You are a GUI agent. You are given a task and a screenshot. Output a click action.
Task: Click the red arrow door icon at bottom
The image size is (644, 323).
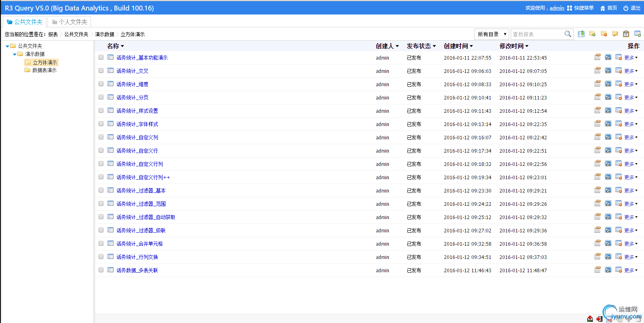pyautogui.click(x=600, y=319)
